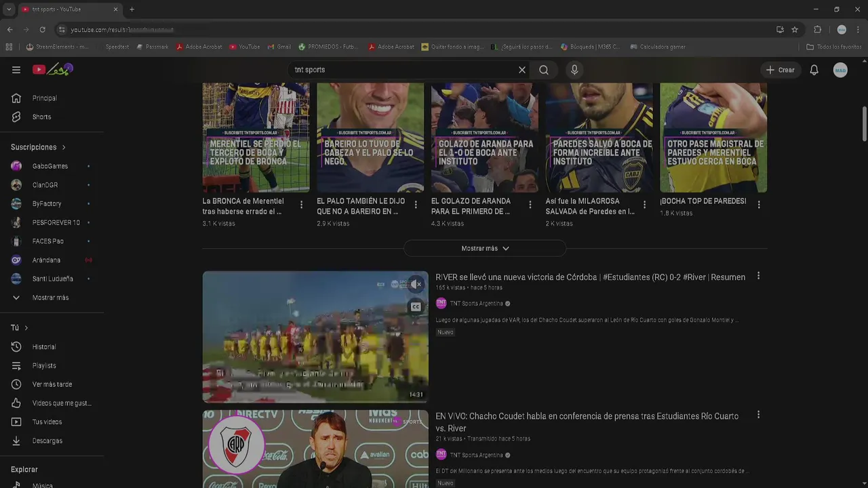The width and height of the screenshot is (868, 488).
Task: Open options for EL PALO TAMBIÉN short
Action: [416, 205]
